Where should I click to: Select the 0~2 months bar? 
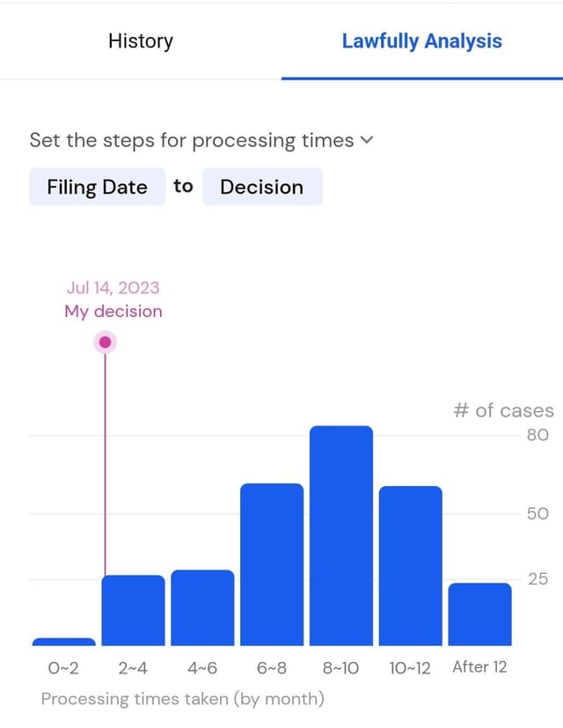pos(64,642)
